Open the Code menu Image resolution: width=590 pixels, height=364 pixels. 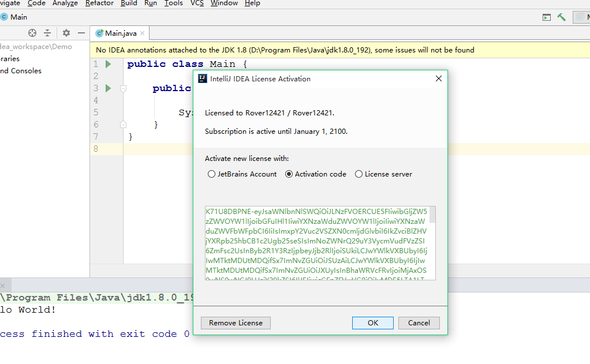(x=36, y=3)
